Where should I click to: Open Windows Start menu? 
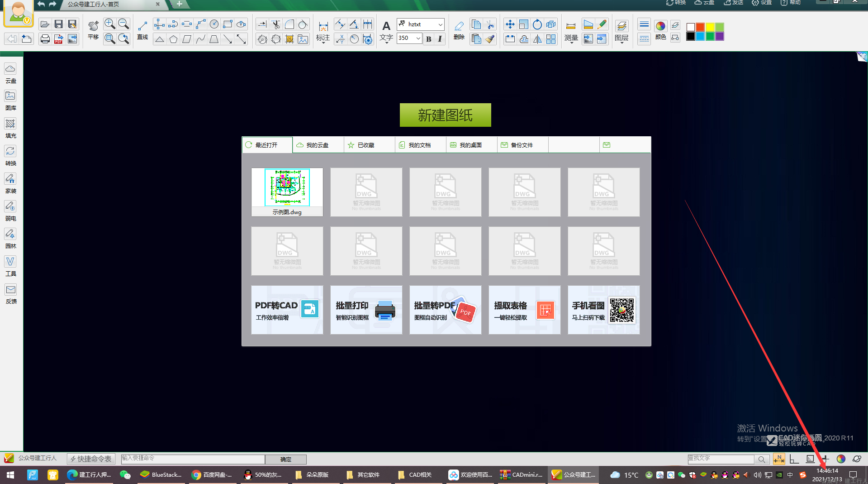click(10, 474)
